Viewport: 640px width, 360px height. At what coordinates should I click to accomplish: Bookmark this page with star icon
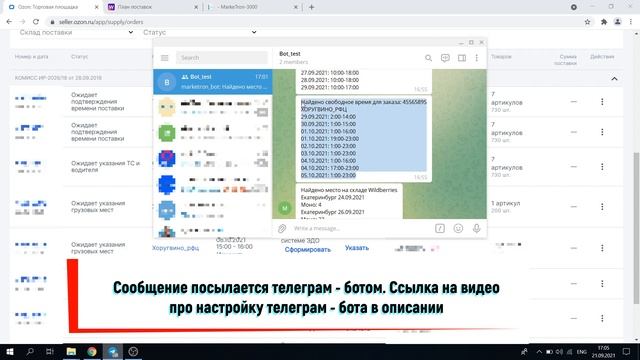pos(587,22)
